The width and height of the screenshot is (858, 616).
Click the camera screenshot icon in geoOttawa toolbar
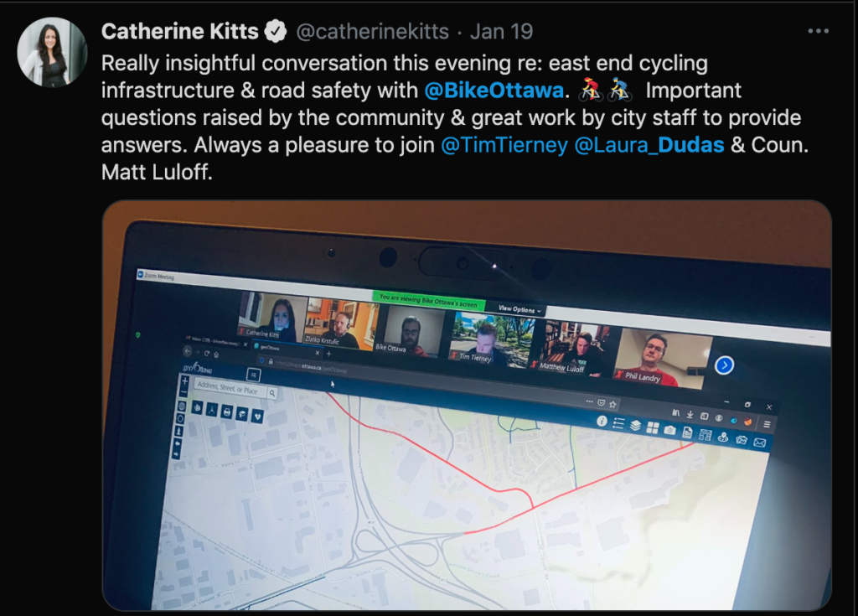(x=669, y=431)
